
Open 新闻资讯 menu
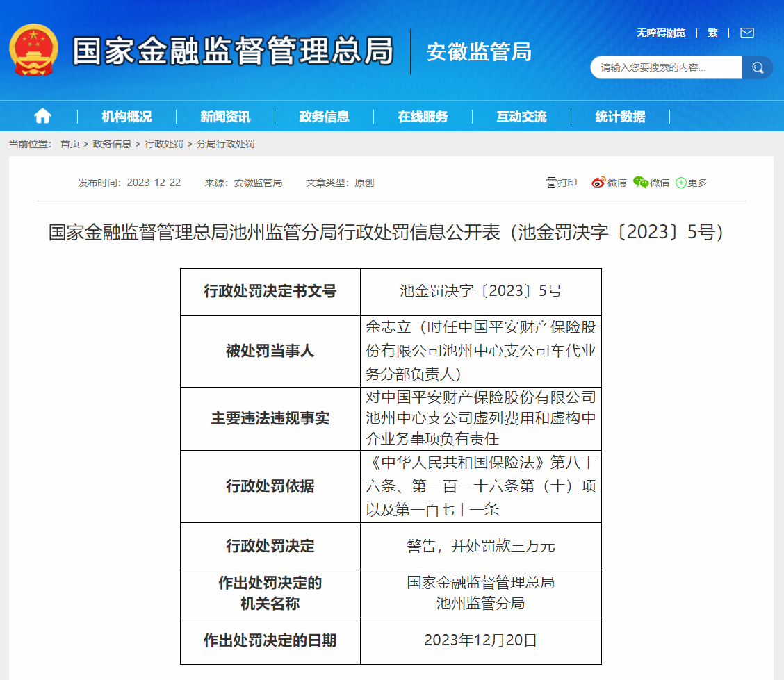(x=225, y=117)
